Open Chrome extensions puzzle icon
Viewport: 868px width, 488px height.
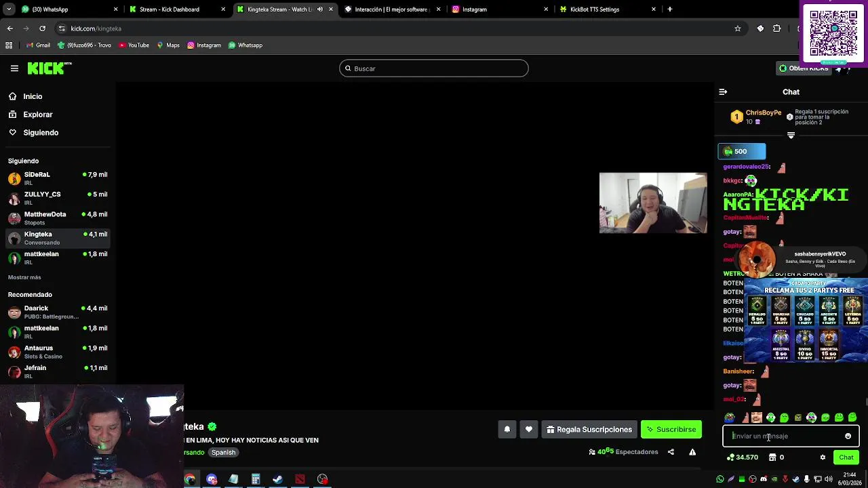pyautogui.click(x=777, y=28)
